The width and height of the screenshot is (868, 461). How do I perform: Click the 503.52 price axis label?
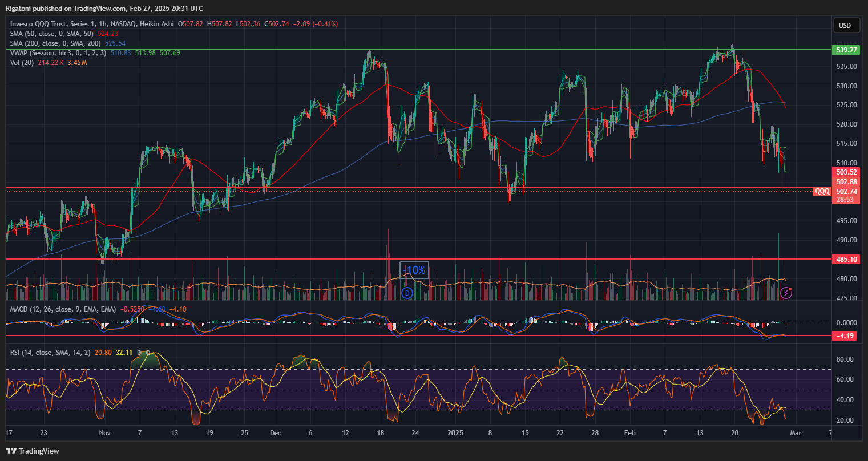click(x=847, y=172)
